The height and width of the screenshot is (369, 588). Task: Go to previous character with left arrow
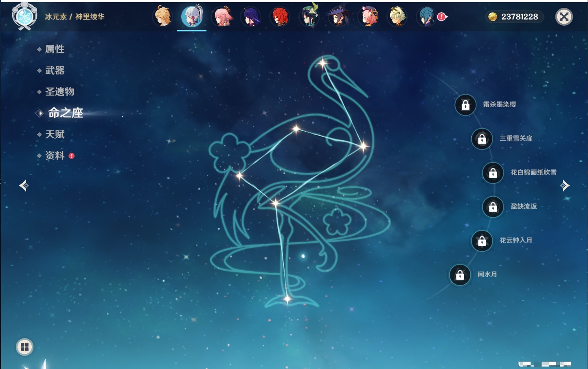pyautogui.click(x=24, y=186)
